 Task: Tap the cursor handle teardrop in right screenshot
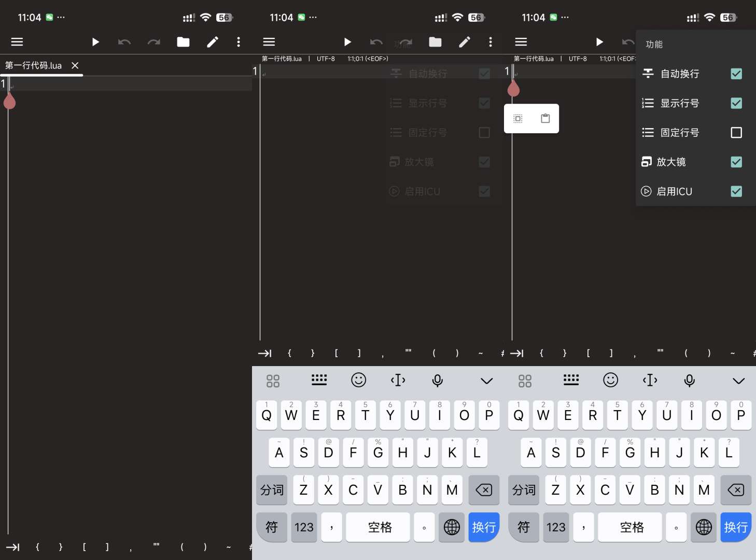513,89
